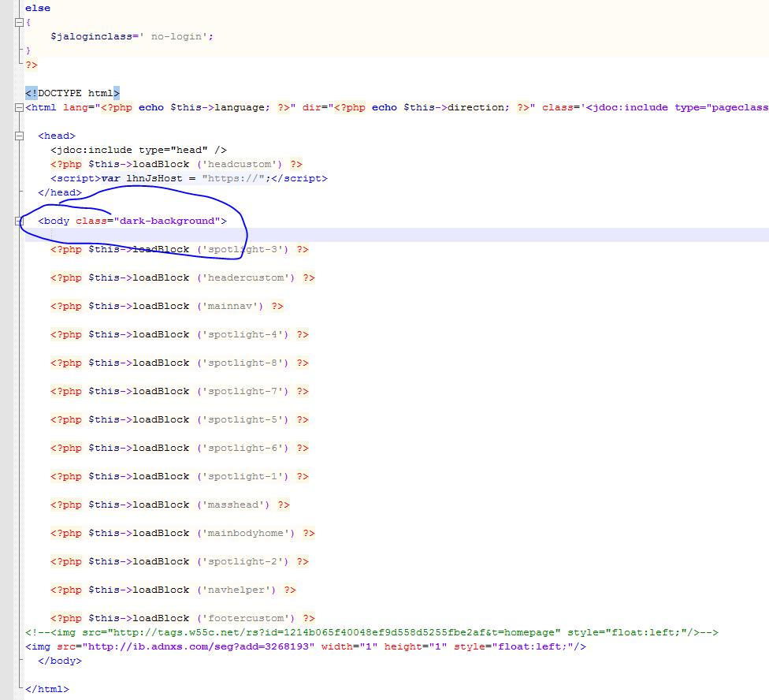
Task: Collapse the html tag fold marker
Action: 19,107
